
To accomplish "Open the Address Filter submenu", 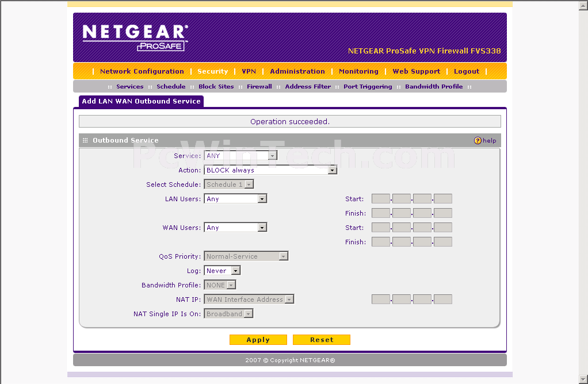I will pyautogui.click(x=308, y=87).
